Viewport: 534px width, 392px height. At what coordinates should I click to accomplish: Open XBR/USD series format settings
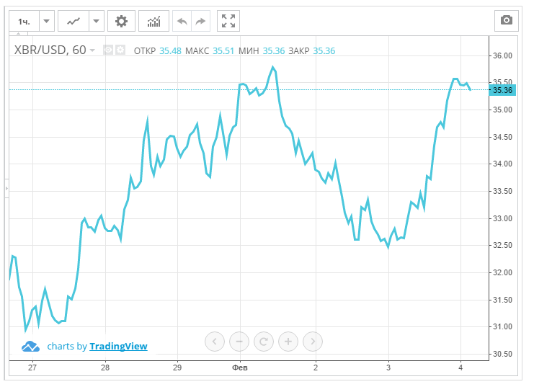click(x=120, y=50)
